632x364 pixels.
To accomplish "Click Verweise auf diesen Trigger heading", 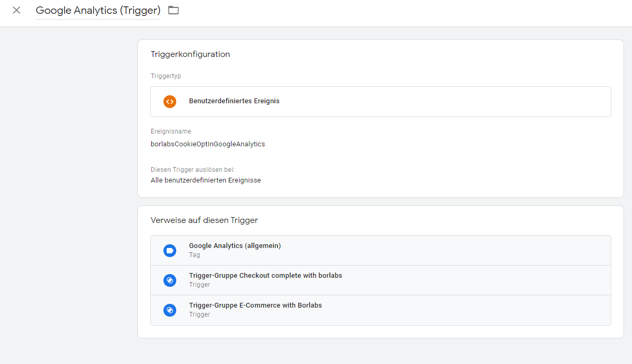I will [x=204, y=220].
